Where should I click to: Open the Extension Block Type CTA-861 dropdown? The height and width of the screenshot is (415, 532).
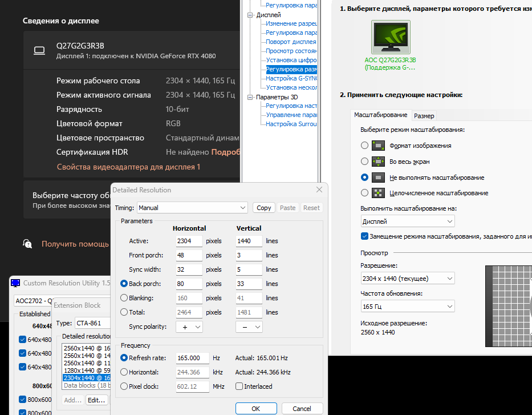92,323
